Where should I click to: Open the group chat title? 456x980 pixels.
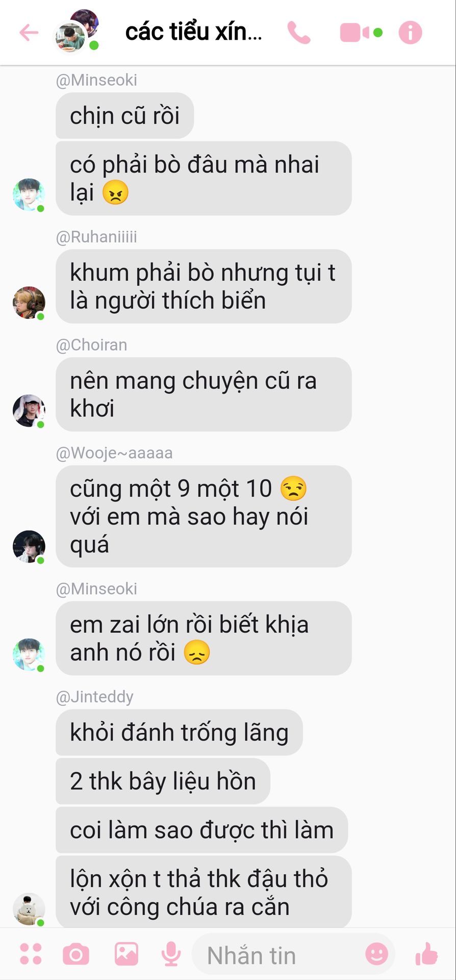[194, 32]
